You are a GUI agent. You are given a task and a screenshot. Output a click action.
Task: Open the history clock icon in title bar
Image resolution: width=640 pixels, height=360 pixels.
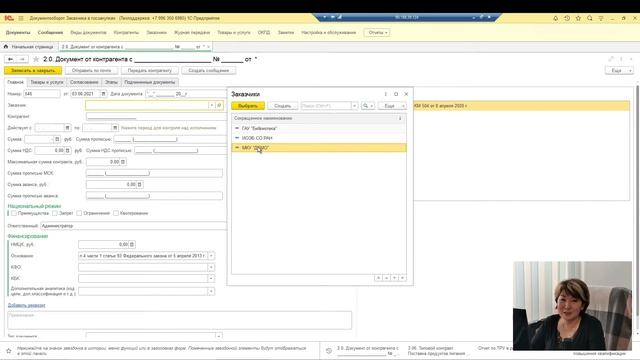coord(567,18)
